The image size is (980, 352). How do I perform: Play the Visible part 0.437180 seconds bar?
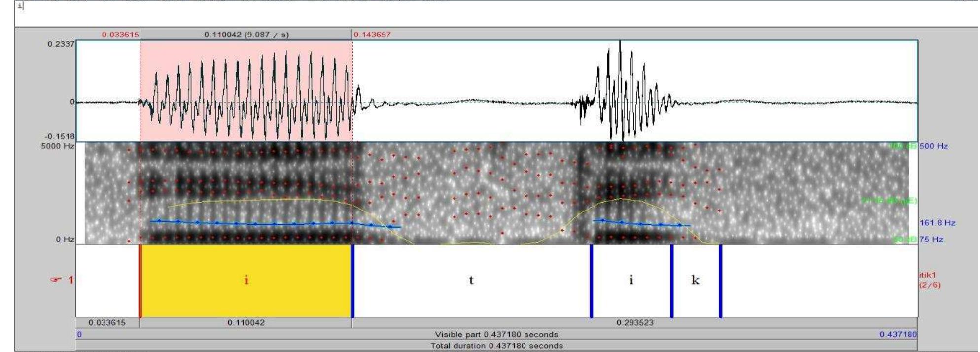point(496,334)
